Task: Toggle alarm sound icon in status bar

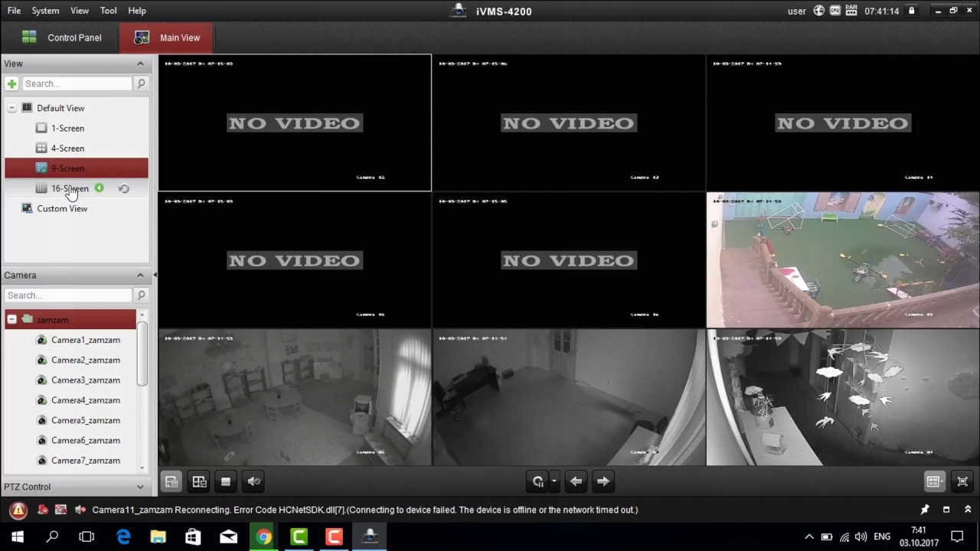Action: 80,510
